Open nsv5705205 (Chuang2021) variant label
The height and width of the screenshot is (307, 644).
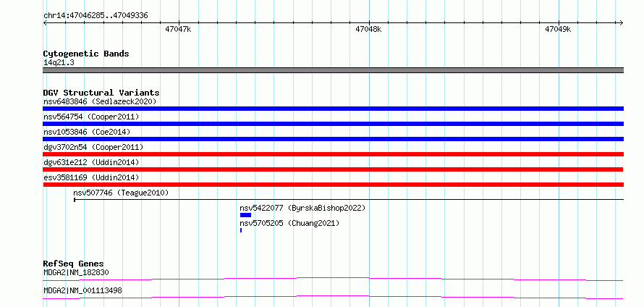click(x=290, y=223)
